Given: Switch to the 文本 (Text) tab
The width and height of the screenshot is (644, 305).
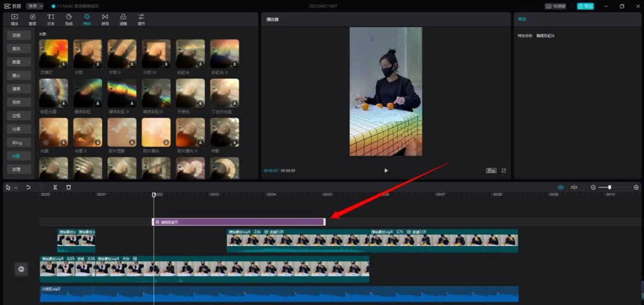Looking at the screenshot, I should pos(51,19).
